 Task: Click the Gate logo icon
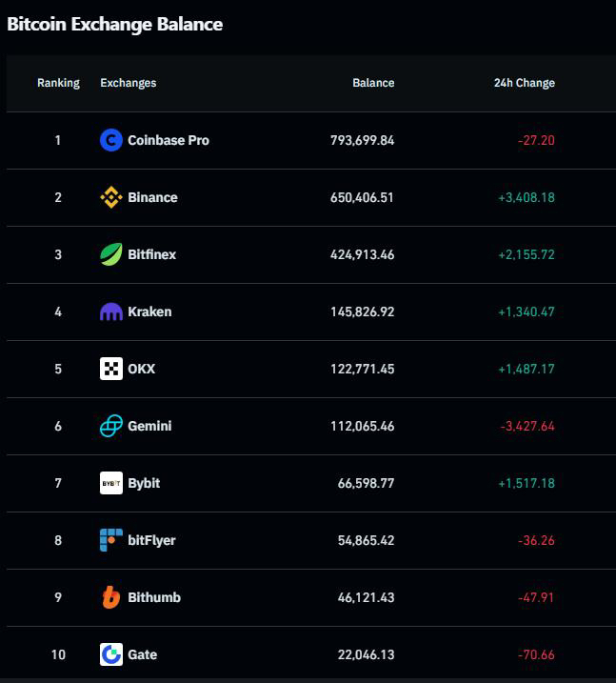point(111,654)
